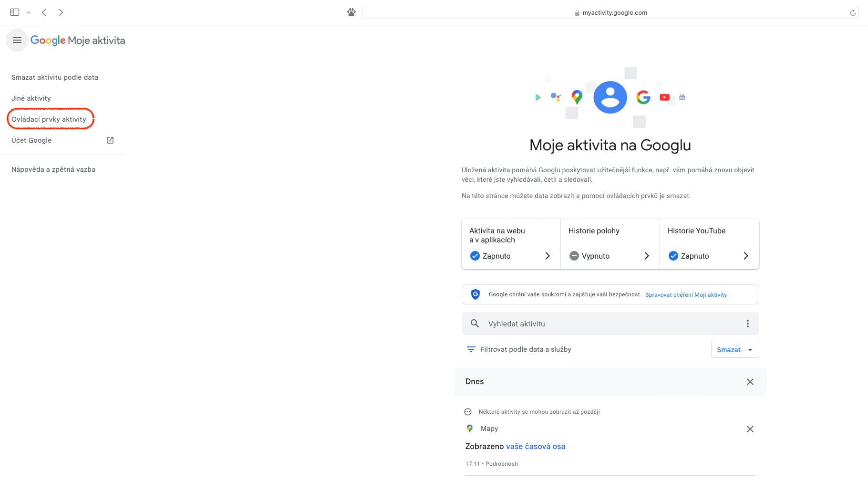Click the search magnifier icon
Viewport: 868px width, 481px height.
pyautogui.click(x=475, y=324)
